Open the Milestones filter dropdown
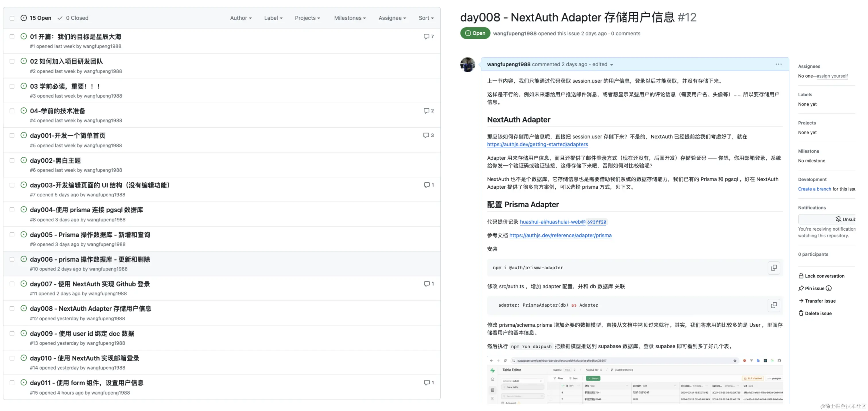Viewport: 868px width, 411px height. (x=350, y=18)
